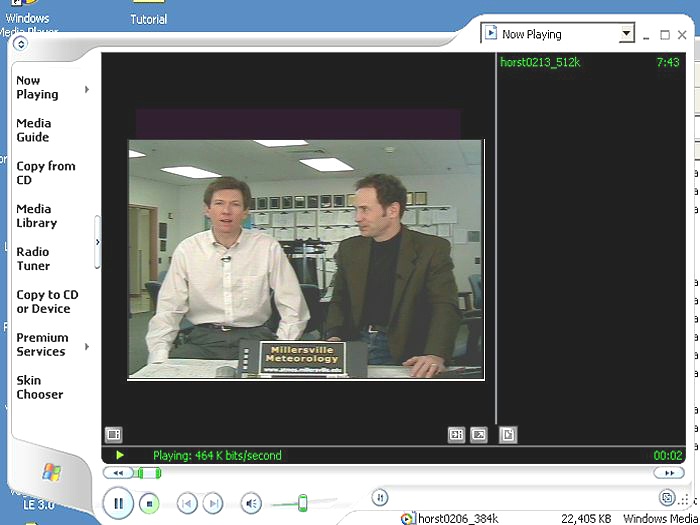Stop video playback
700x525 pixels.
click(x=150, y=504)
